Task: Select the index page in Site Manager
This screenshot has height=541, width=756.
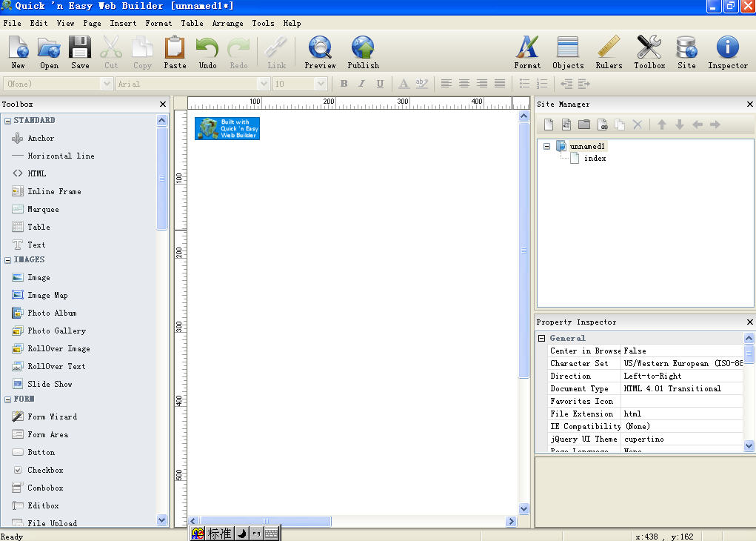Action: point(595,158)
